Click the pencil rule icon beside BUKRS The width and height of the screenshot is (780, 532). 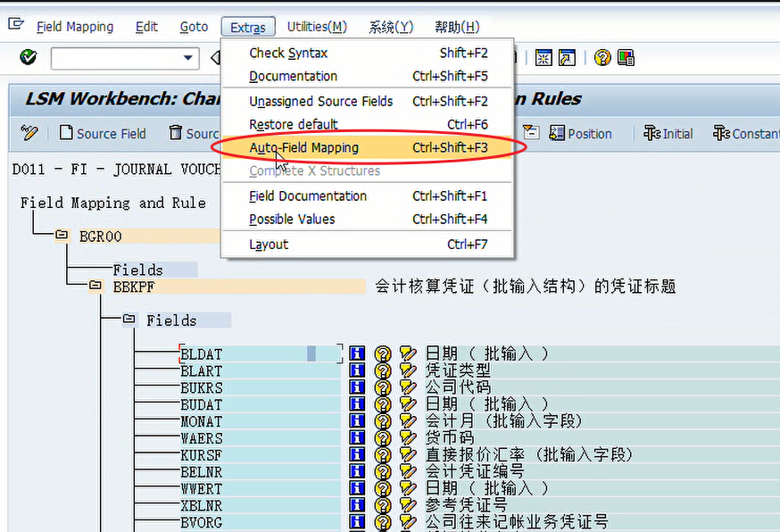tap(408, 387)
